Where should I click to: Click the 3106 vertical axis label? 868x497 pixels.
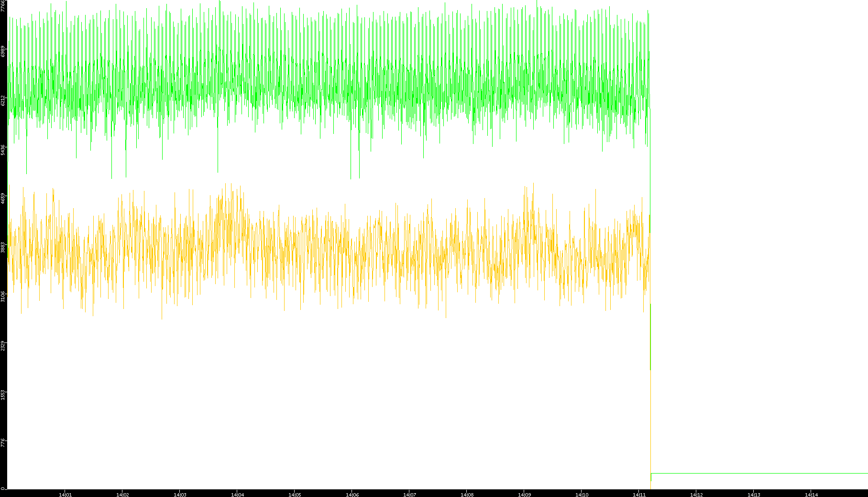[x=3, y=296]
